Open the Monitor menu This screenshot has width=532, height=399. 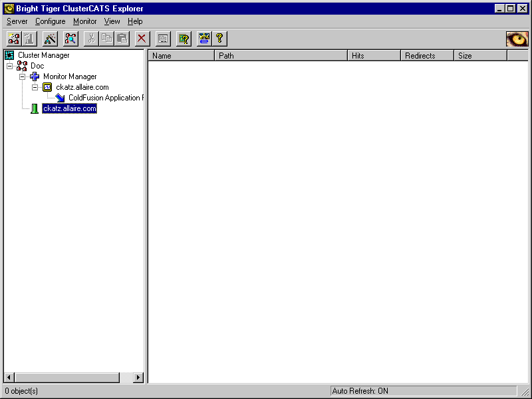click(x=85, y=21)
